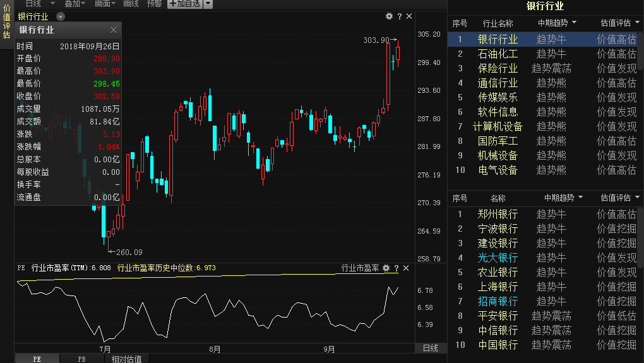Screen dimensions: 644x363
Task: Select 软件信息 in the industry list
Action: click(498, 112)
